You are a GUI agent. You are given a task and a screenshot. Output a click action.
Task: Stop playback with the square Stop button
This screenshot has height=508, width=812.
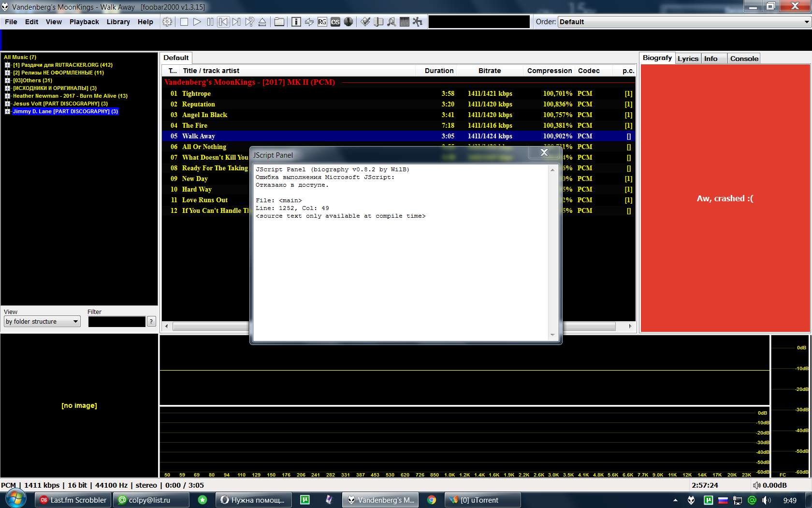click(x=184, y=22)
